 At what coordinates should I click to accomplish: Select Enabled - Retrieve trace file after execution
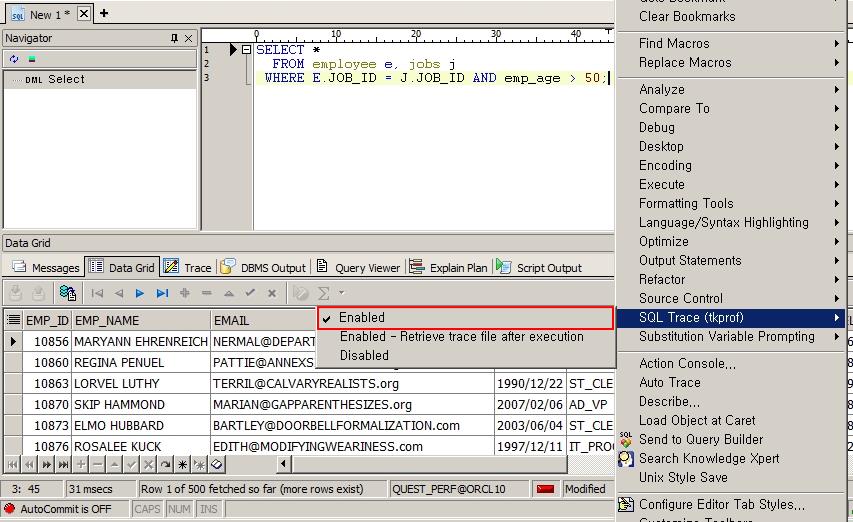[x=461, y=336]
